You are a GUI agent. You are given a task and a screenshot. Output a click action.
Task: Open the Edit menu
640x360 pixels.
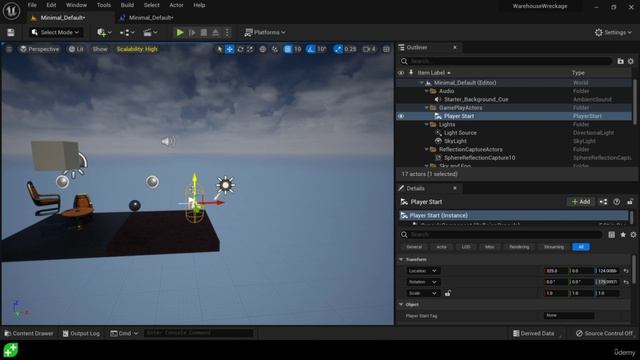point(51,5)
